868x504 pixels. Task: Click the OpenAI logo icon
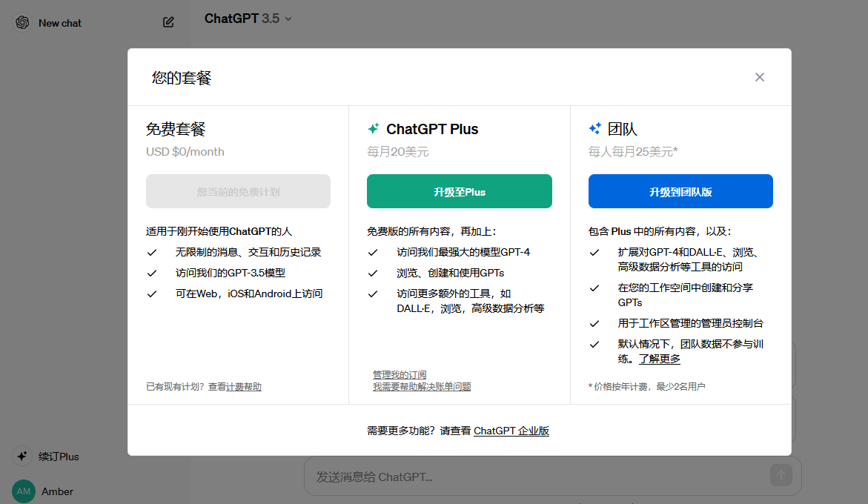pyautogui.click(x=21, y=22)
